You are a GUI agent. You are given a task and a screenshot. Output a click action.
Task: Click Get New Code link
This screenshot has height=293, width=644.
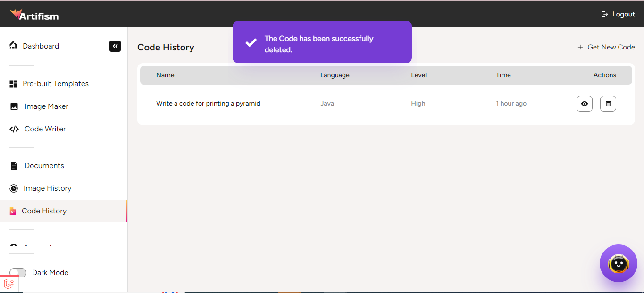click(606, 47)
